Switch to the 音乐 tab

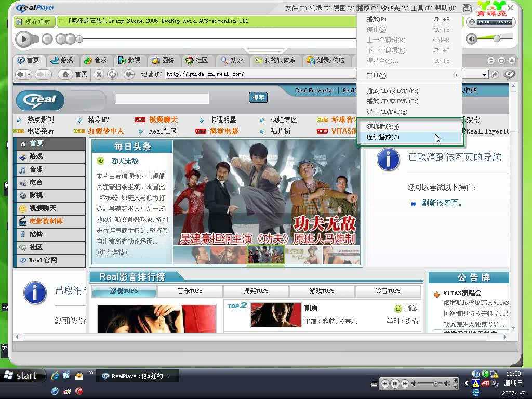(96, 60)
